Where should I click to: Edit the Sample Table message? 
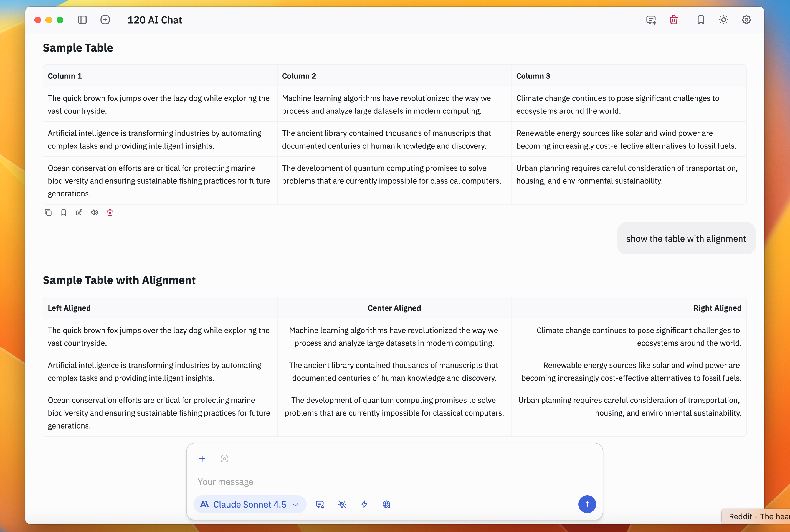[79, 212]
